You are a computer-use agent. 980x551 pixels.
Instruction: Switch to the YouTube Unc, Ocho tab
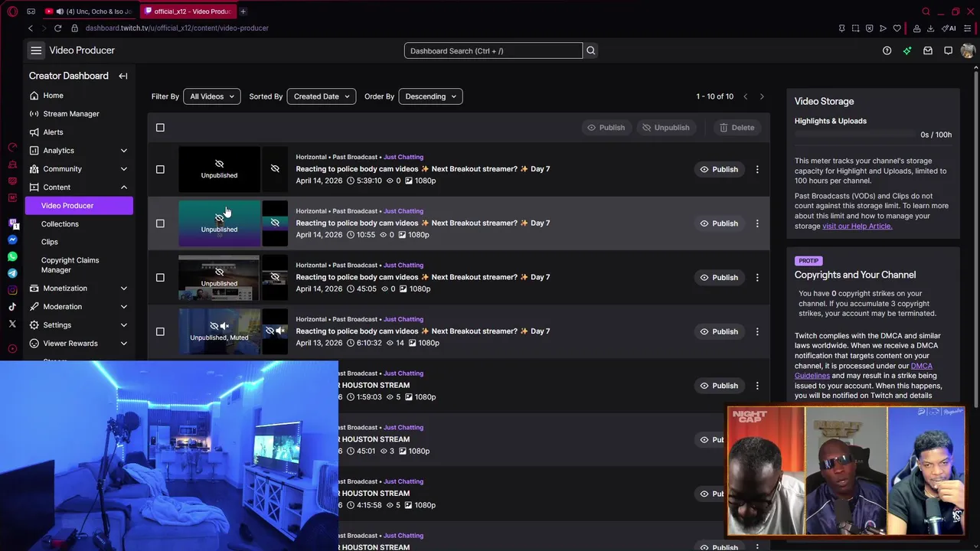90,11
